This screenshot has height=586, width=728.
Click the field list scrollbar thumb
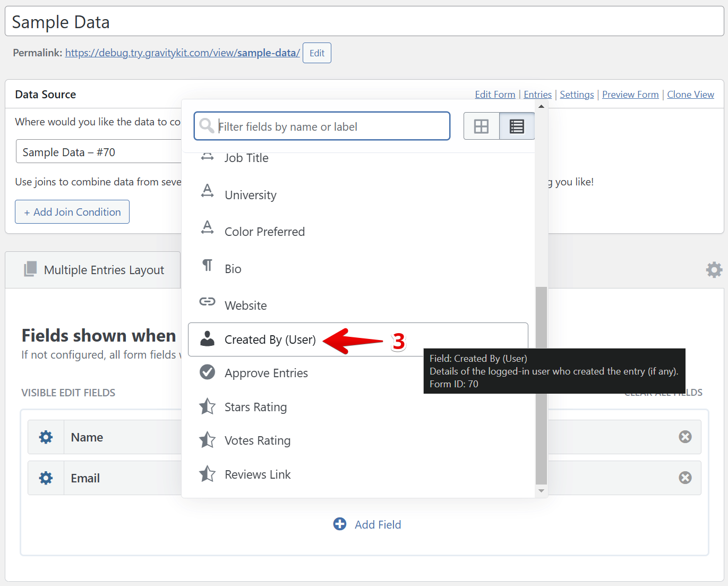point(541,386)
